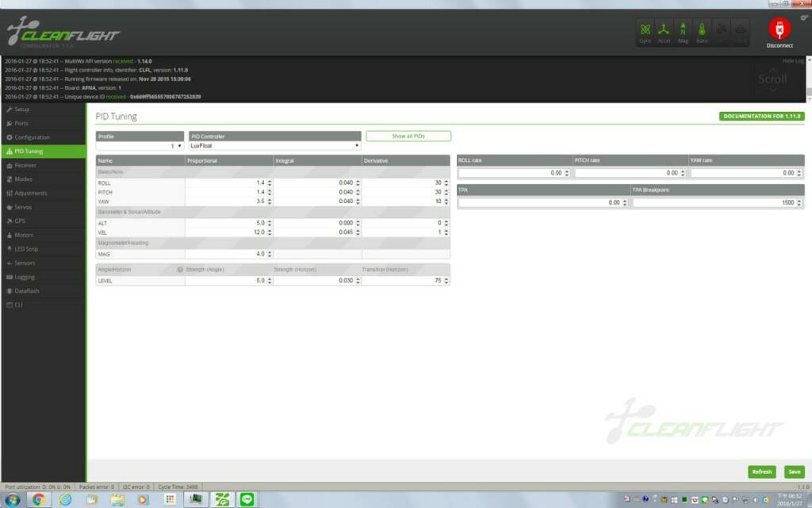Open the Cleanflight taskbar icon
The image size is (812, 508).
[222, 500]
